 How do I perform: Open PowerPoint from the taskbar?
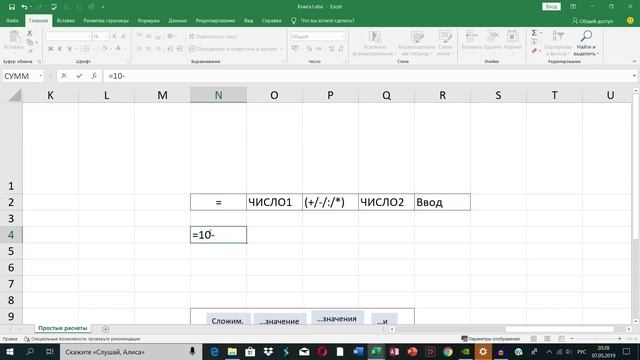412,351
